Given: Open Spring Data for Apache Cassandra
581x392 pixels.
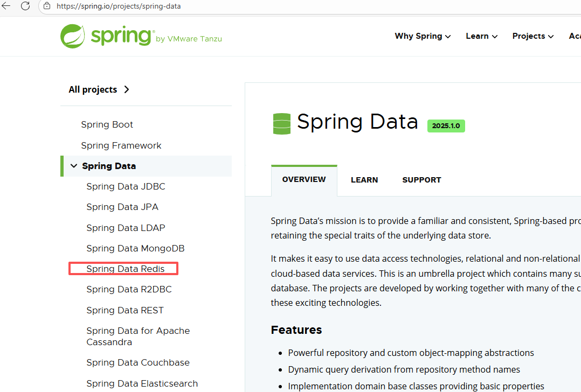Looking at the screenshot, I should [x=138, y=337].
